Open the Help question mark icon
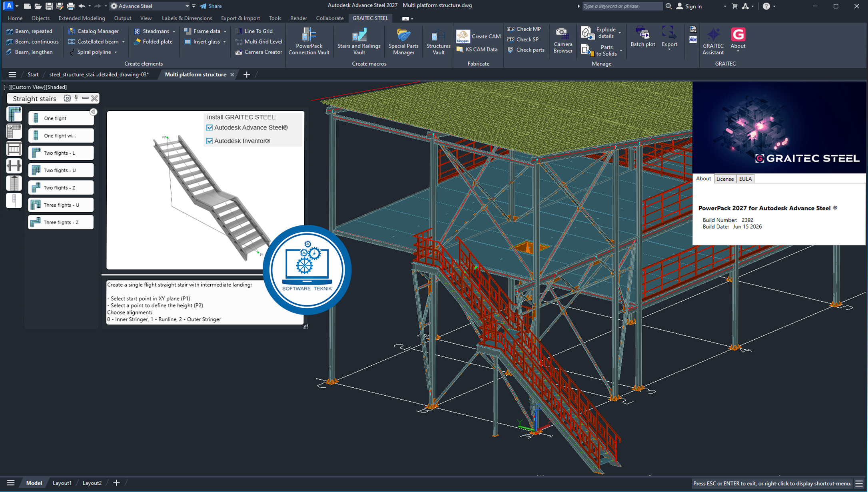This screenshot has width=868, height=492. pyautogui.click(x=766, y=6)
